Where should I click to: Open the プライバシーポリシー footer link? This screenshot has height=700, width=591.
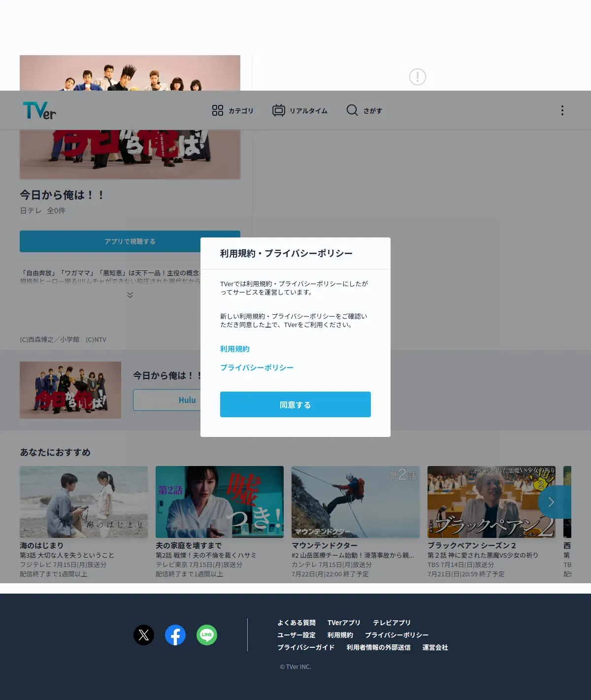pos(397,635)
